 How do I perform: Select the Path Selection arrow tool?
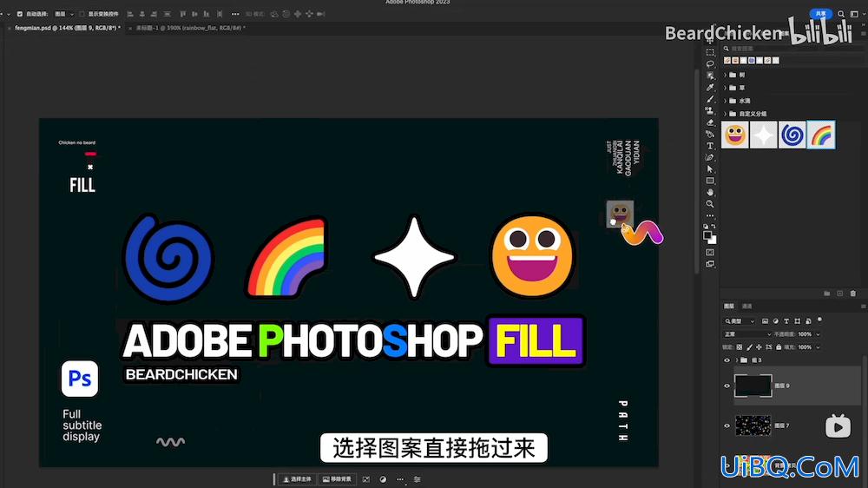(x=710, y=169)
